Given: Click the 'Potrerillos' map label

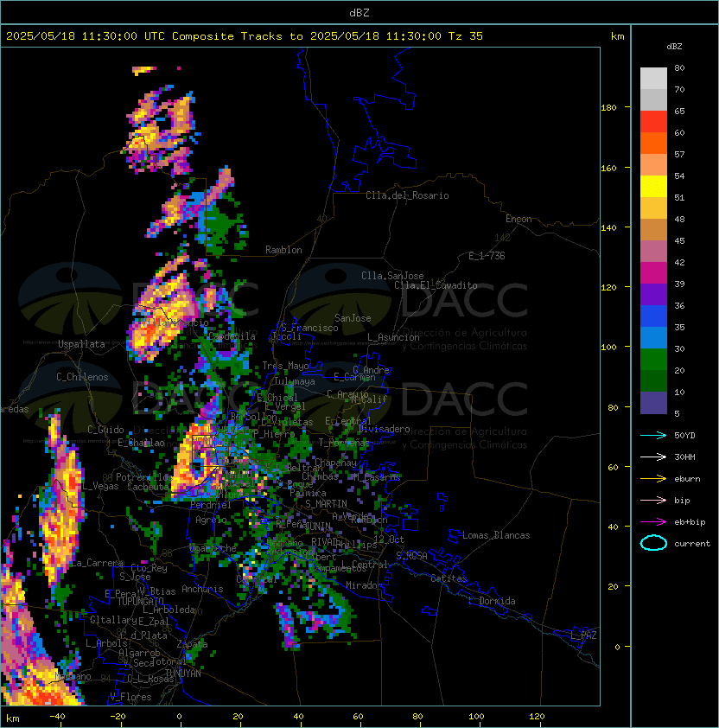Looking at the screenshot, I should pos(144,477).
